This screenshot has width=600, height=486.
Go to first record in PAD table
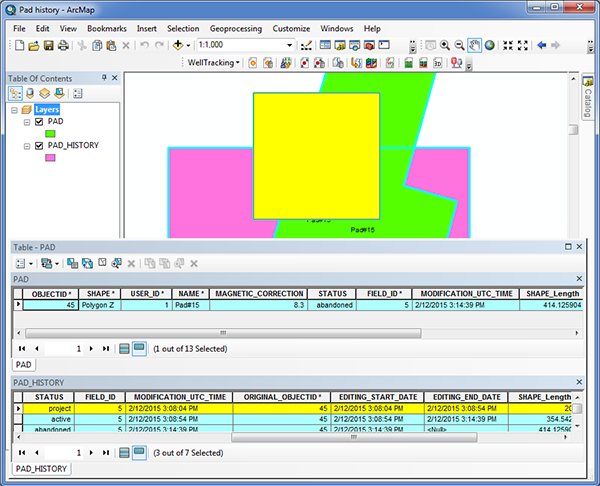[x=22, y=349]
